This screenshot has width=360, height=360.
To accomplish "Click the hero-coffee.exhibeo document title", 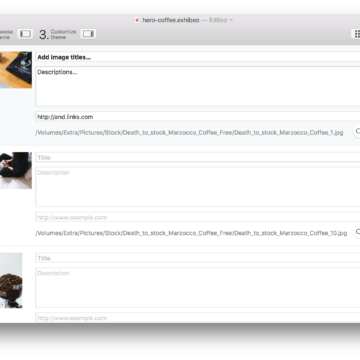I will 171,20.
